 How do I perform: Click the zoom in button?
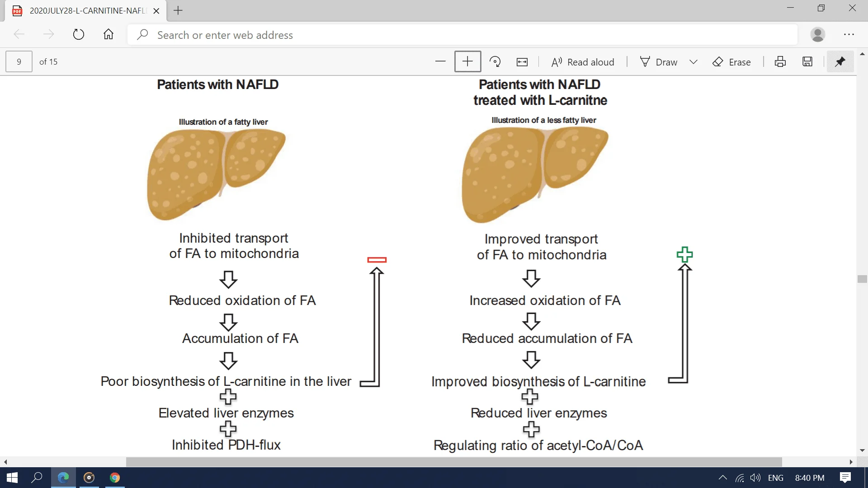[467, 61]
